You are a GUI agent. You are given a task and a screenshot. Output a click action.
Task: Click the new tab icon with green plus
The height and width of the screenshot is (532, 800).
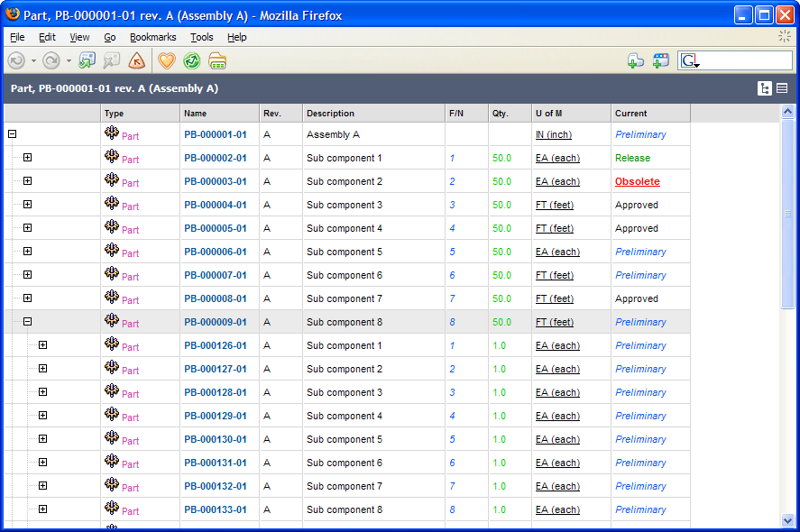point(636,60)
